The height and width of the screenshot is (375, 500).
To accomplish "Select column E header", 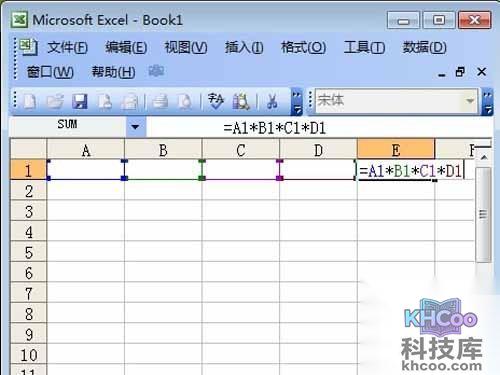I will point(396,150).
